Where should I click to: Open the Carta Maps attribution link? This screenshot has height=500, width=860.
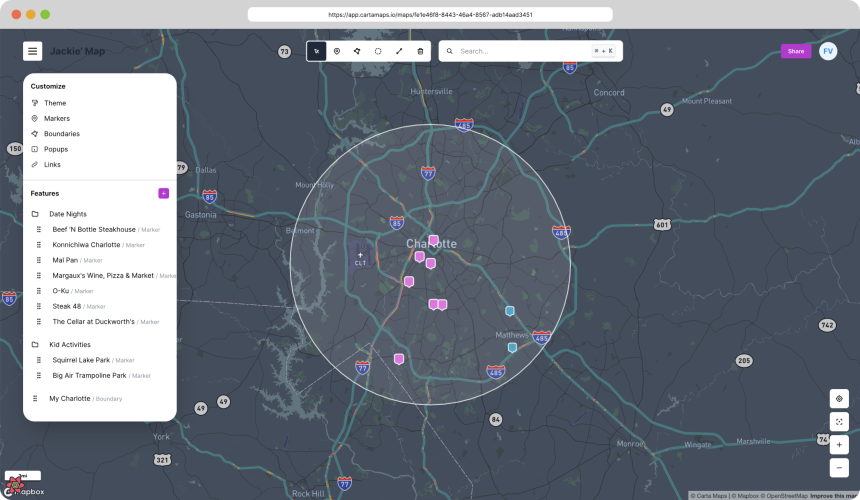point(709,496)
